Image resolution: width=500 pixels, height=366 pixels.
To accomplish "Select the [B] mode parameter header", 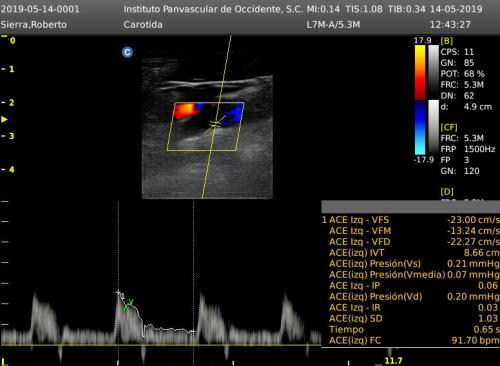I will point(447,41).
